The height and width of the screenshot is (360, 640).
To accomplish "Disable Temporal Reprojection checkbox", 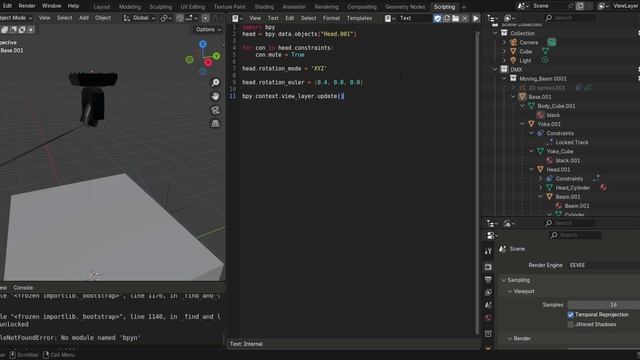I will (x=571, y=315).
